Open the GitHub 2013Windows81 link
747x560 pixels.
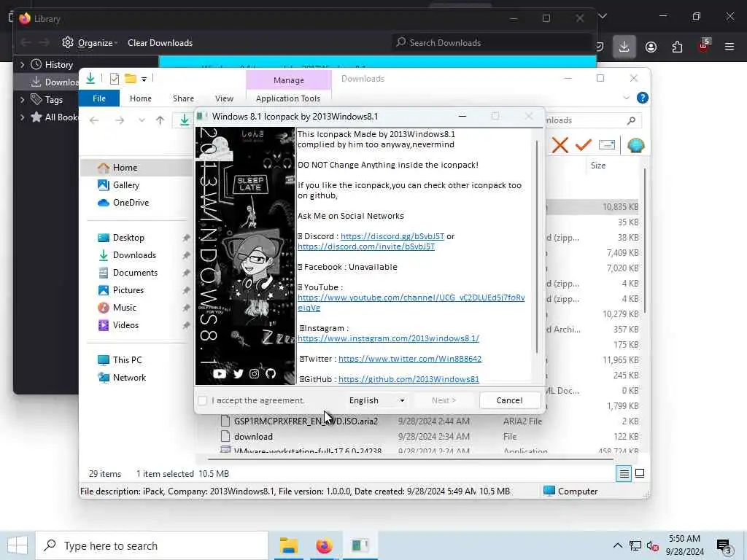[409, 379]
